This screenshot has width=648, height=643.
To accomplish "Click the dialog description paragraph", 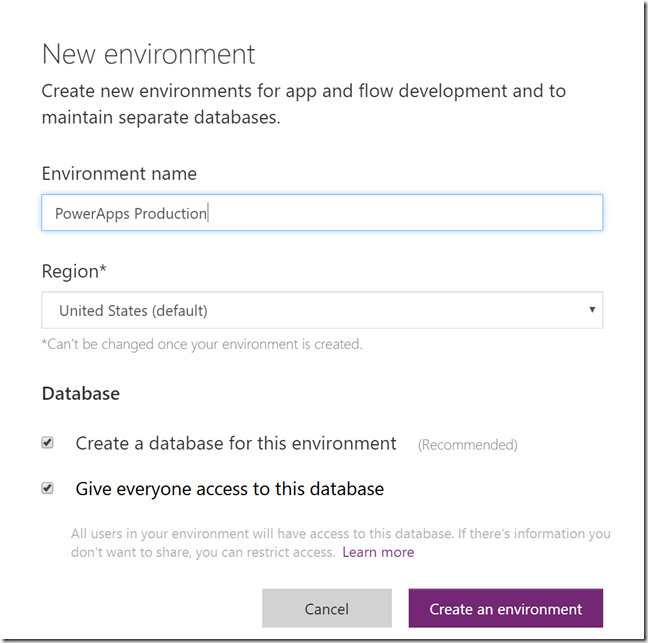I will click(x=303, y=104).
